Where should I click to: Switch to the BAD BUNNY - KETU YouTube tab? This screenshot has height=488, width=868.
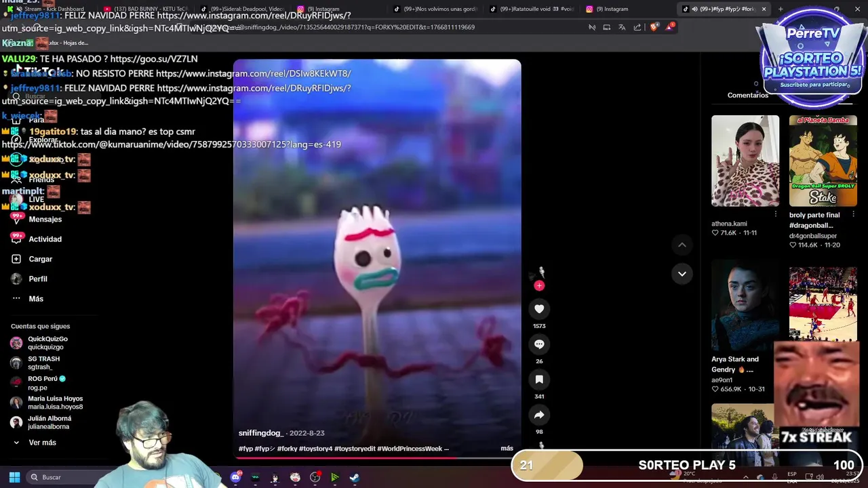[146, 9]
